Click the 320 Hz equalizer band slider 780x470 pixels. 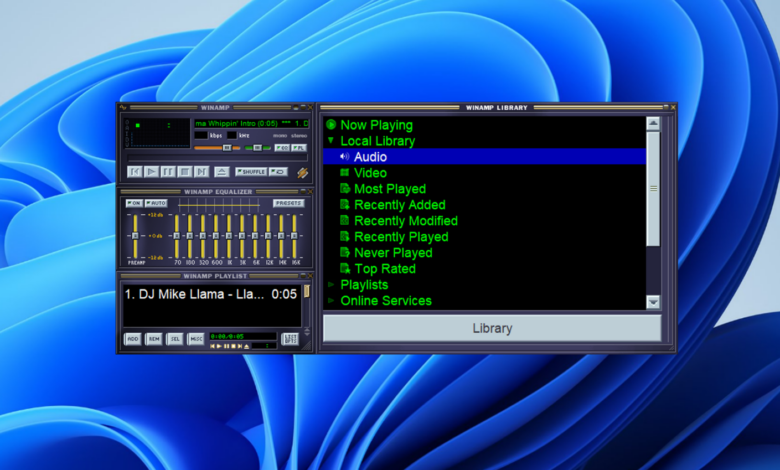tap(202, 236)
